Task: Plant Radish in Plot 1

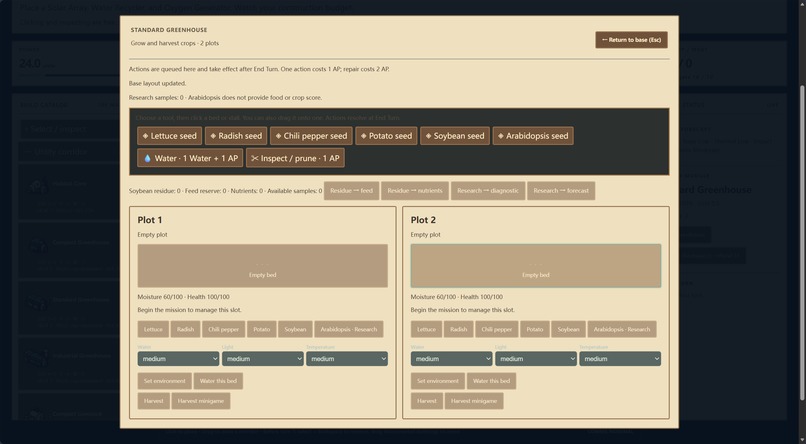Action: 185,329
